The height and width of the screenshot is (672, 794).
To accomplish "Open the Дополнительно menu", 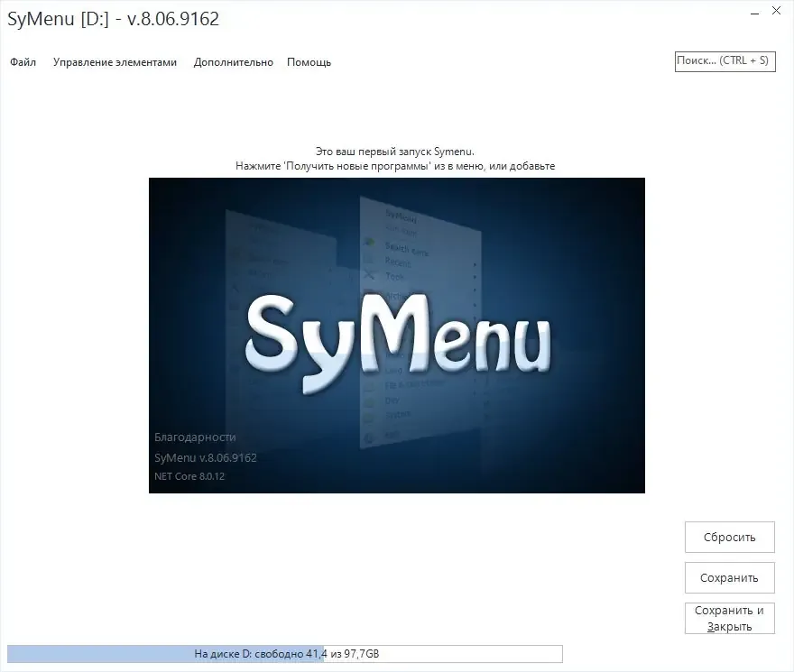I will coord(234,62).
